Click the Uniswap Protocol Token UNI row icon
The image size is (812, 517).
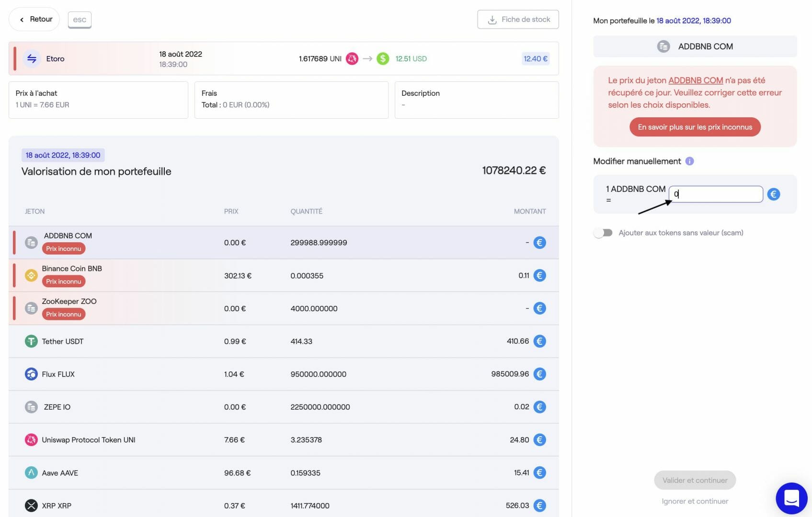[x=31, y=439]
